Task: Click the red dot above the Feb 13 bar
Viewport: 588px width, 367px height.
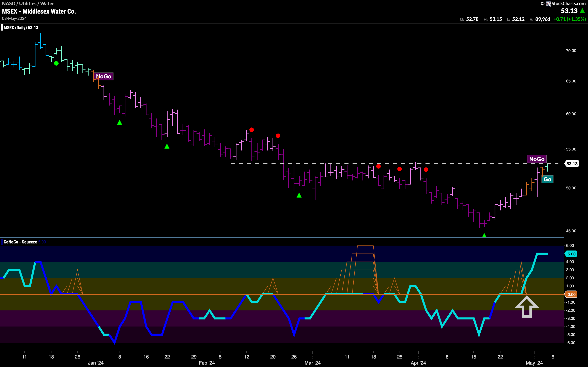Action: (x=251, y=130)
